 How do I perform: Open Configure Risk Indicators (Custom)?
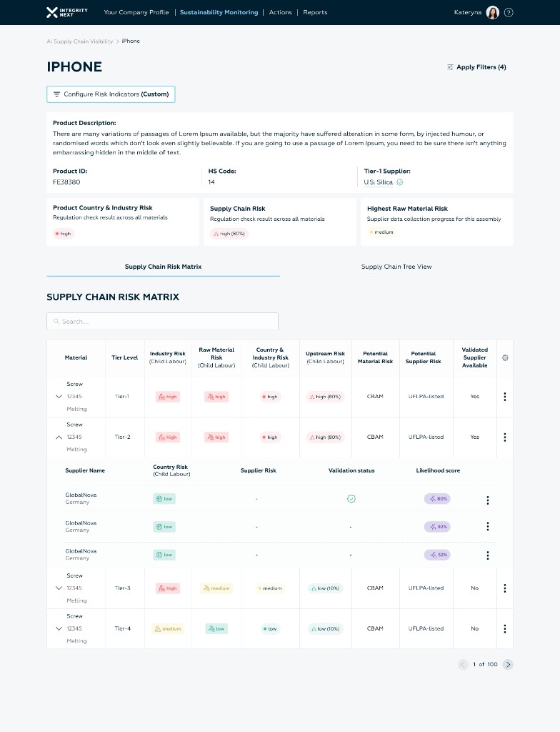pyautogui.click(x=111, y=94)
